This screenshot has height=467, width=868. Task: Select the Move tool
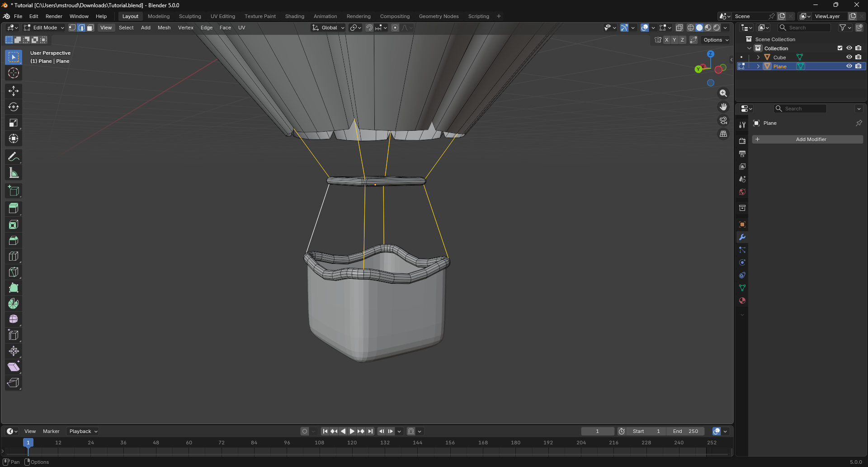coord(13,91)
